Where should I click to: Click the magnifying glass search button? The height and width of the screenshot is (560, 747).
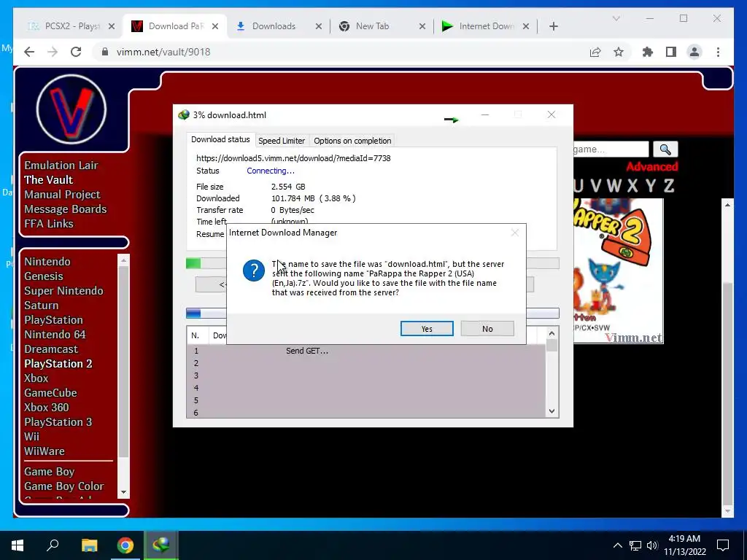pyautogui.click(x=665, y=149)
